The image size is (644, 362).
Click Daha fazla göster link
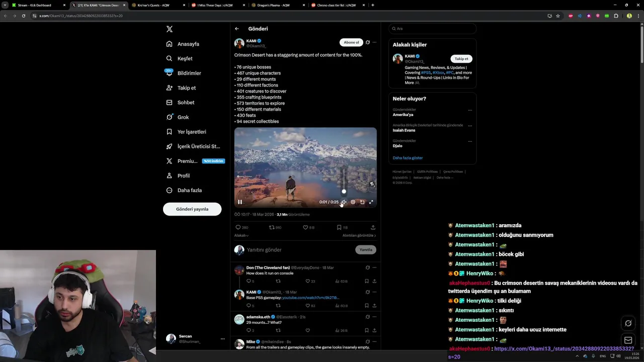click(x=408, y=158)
